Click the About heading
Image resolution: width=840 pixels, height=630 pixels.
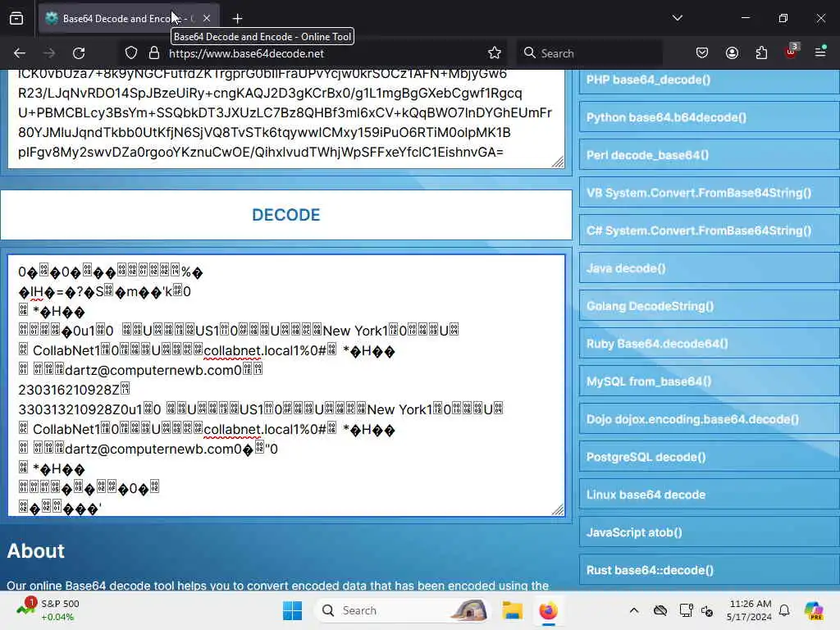point(36,550)
